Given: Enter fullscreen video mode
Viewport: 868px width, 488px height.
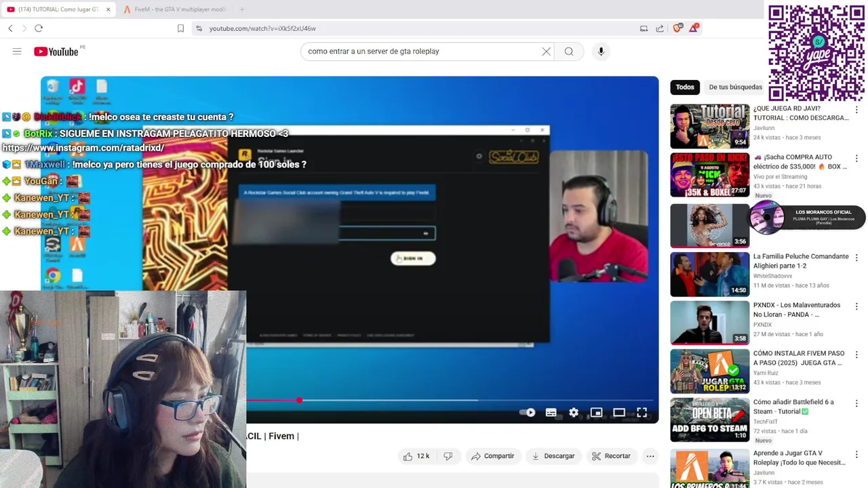Looking at the screenshot, I should tap(642, 413).
